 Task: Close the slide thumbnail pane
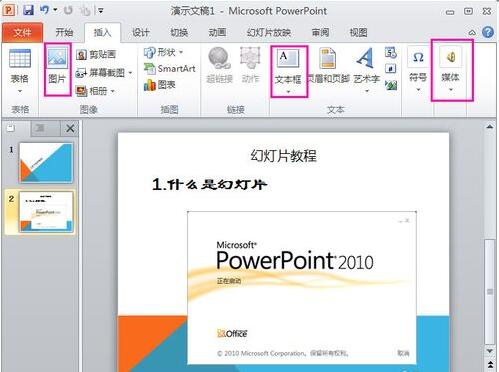(x=70, y=128)
